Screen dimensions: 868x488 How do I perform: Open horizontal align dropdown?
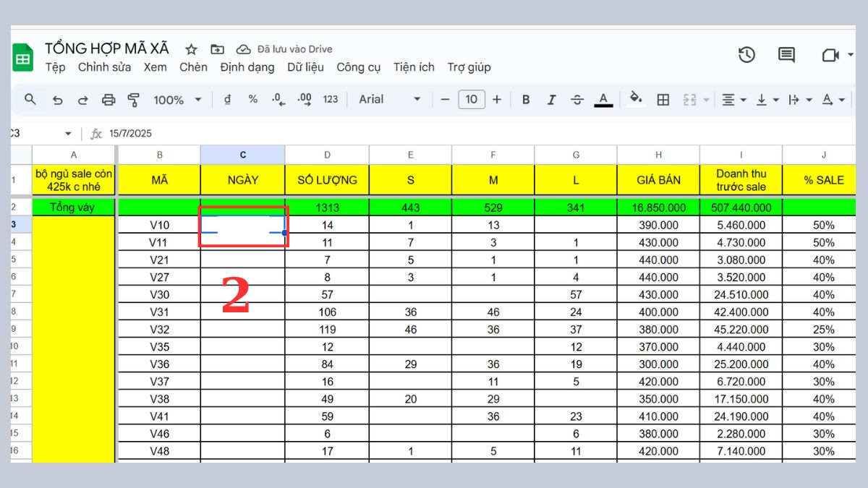click(x=735, y=100)
